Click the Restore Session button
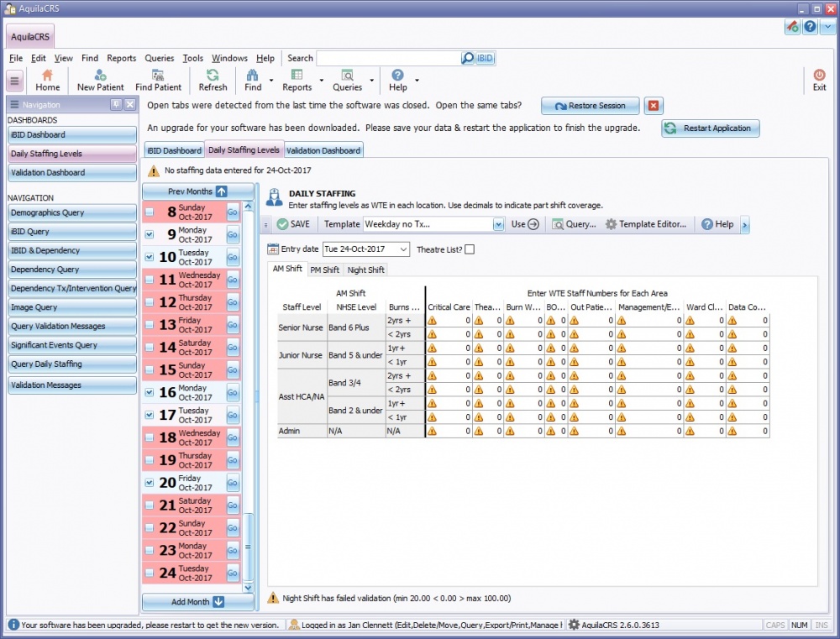Viewport: 840px width, 639px height. [x=590, y=106]
